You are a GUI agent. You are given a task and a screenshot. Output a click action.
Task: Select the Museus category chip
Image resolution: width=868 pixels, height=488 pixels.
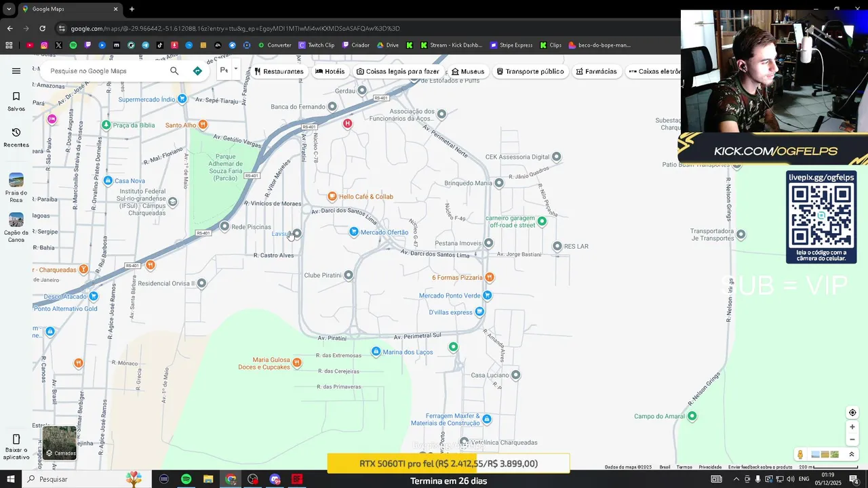tap(468, 71)
